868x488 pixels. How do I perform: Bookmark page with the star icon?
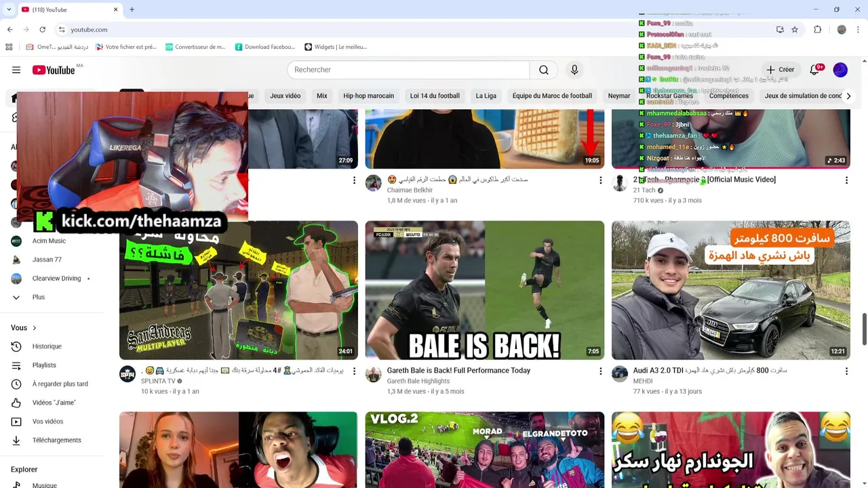pos(795,30)
